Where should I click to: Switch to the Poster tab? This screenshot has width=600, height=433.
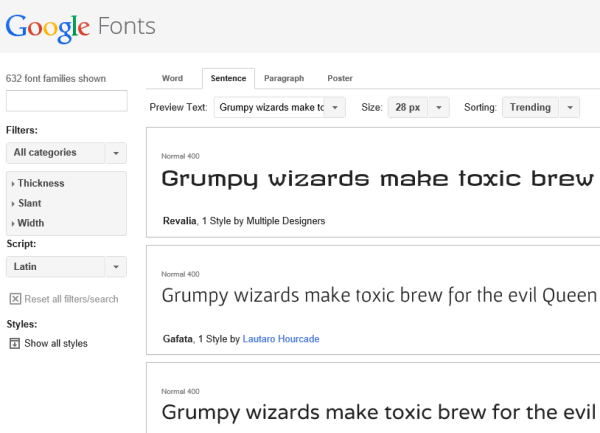coord(340,78)
